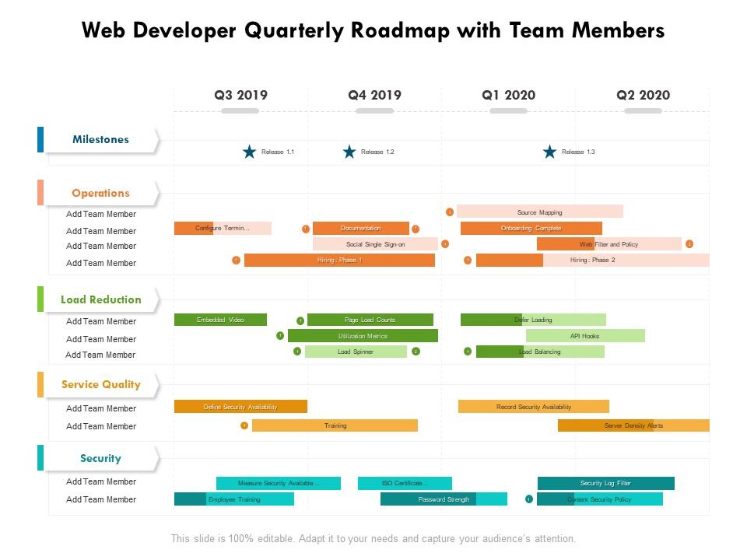
Task: Select the Documentation task bar
Action: point(360,228)
